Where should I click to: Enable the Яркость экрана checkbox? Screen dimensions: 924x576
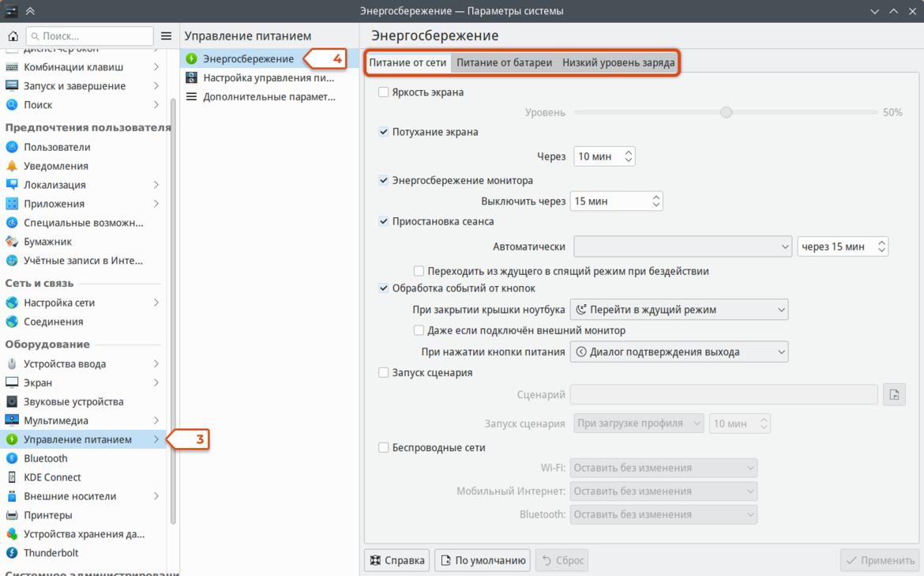coord(384,92)
